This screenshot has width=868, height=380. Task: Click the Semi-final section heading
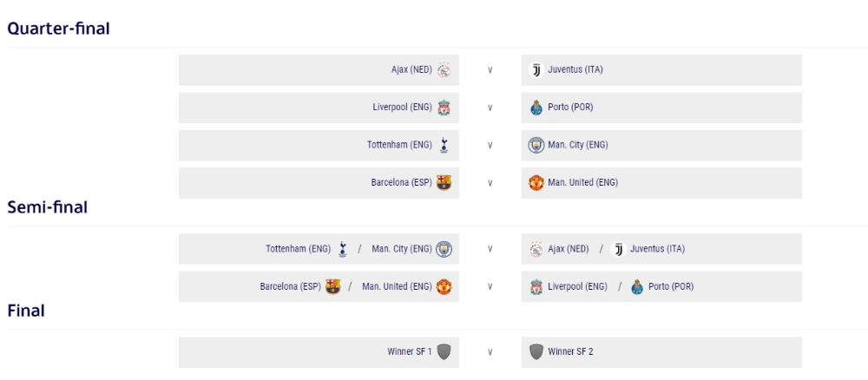[47, 207]
